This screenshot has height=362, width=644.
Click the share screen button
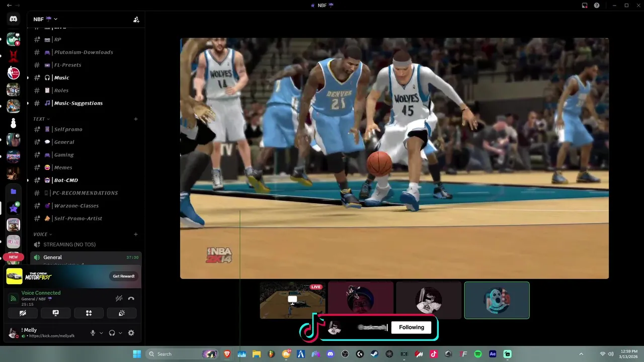point(56,313)
